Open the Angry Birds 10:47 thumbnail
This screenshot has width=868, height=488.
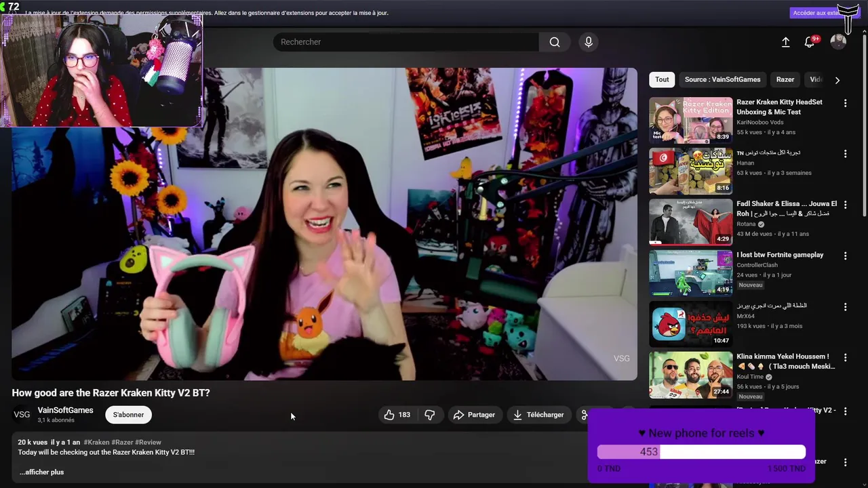[x=690, y=323]
